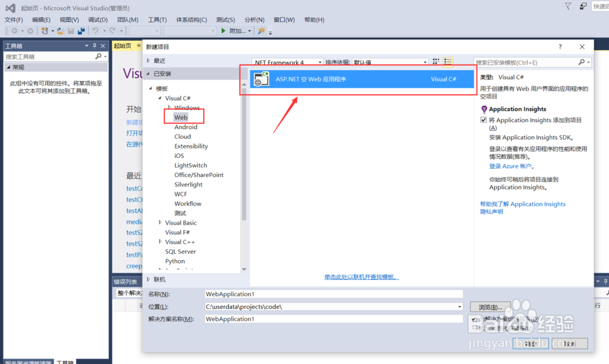
Task: Click the Sign in to Azure account link
Action: [x=512, y=166]
